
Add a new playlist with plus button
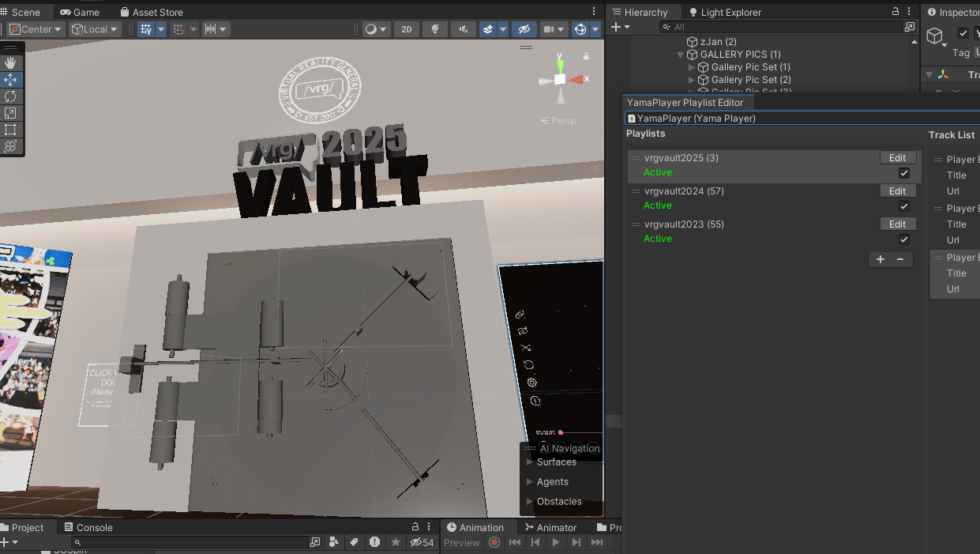(880, 259)
